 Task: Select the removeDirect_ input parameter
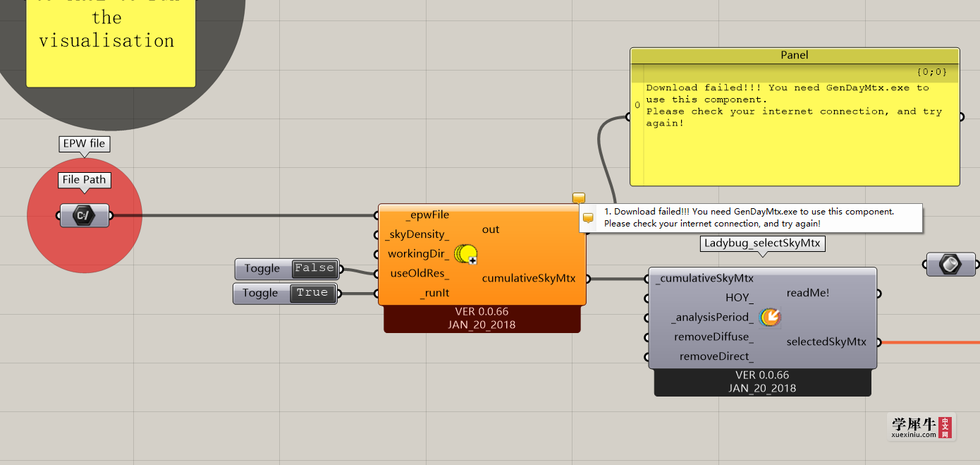(x=716, y=356)
